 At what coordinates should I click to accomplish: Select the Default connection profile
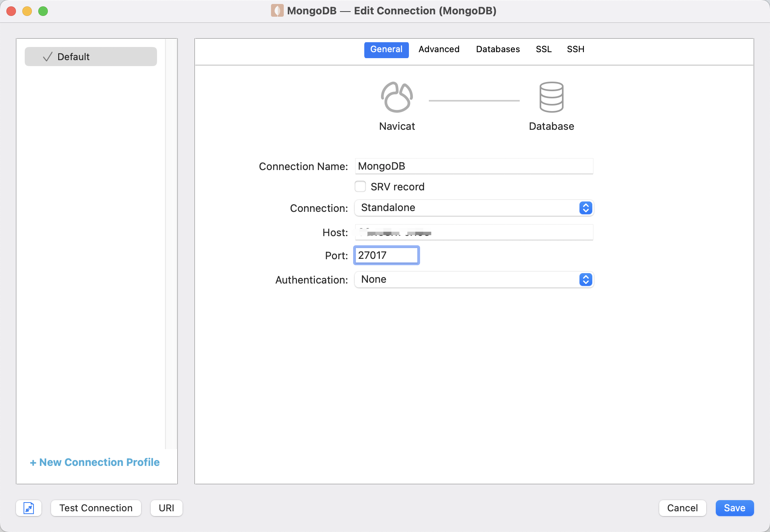pos(91,57)
